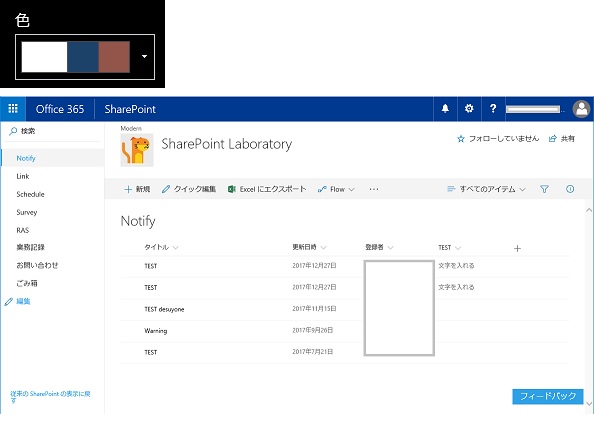The height and width of the screenshot is (430, 594).
Task: Click Office 365 header link
Action: coord(60,109)
